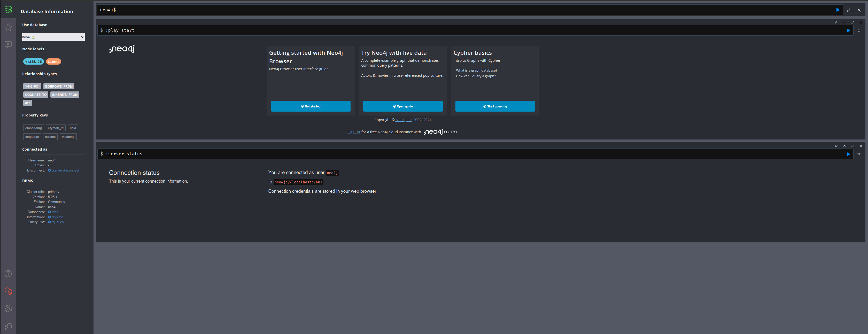
Task: Open the Help question mark icon
Action: (x=8, y=274)
